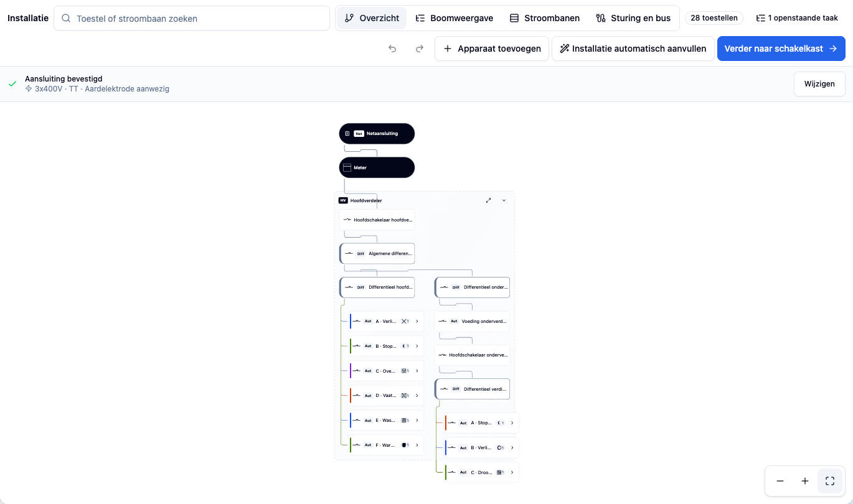The width and height of the screenshot is (853, 504).
Task: Click the fit-to-screen icon
Action: pyautogui.click(x=830, y=481)
